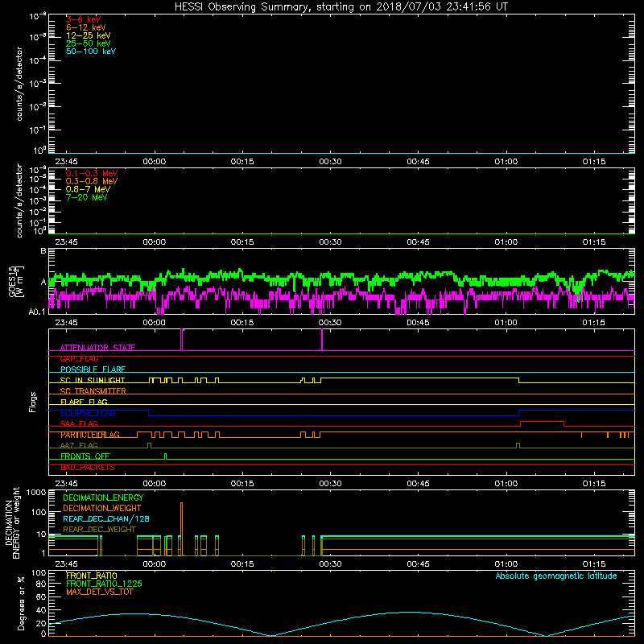
Task: Select the 60 tick label on Degrees axis
Action: [x=41, y=597]
